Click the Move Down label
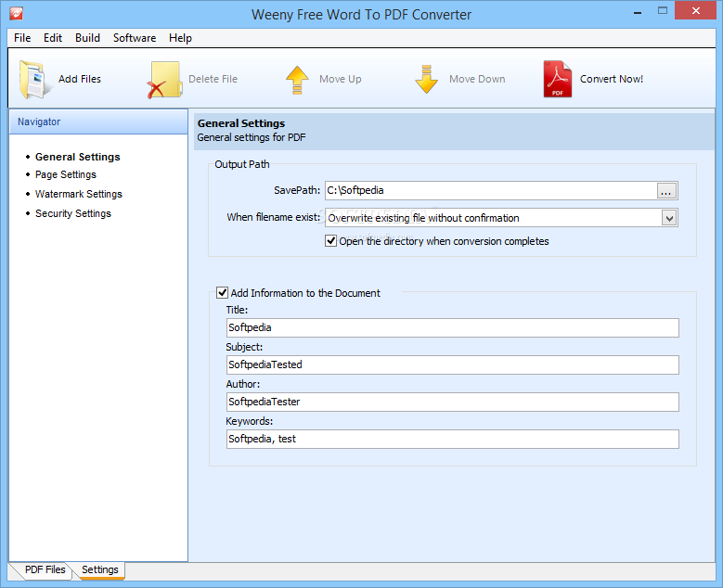The height and width of the screenshot is (588, 723). click(477, 79)
